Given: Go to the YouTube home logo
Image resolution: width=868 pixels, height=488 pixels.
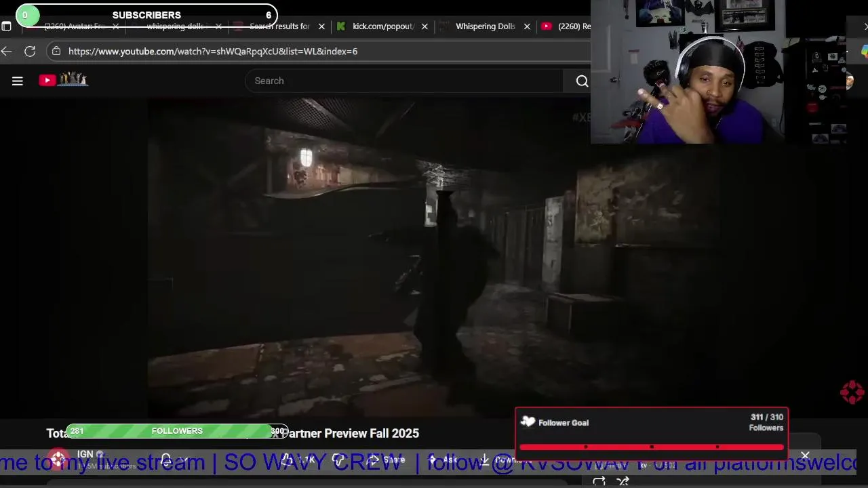Looking at the screenshot, I should coord(63,80).
